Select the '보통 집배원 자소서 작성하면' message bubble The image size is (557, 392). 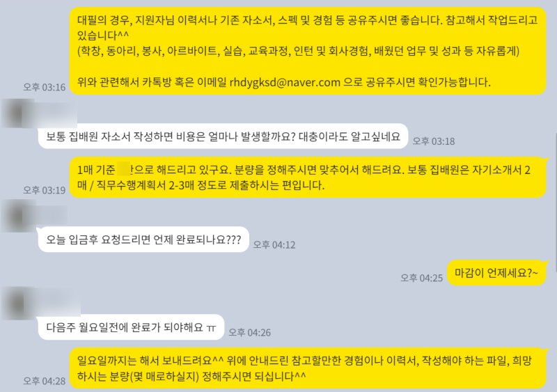click(223, 136)
